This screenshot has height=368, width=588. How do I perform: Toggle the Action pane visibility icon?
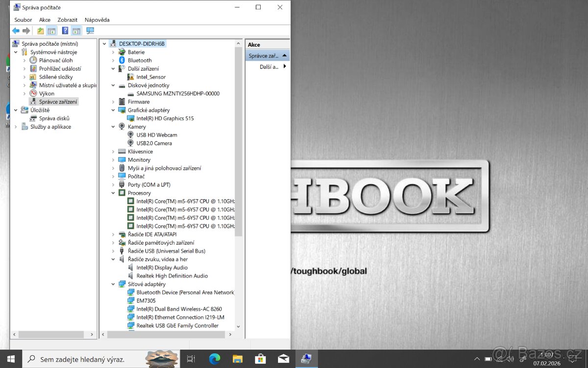click(x=76, y=30)
